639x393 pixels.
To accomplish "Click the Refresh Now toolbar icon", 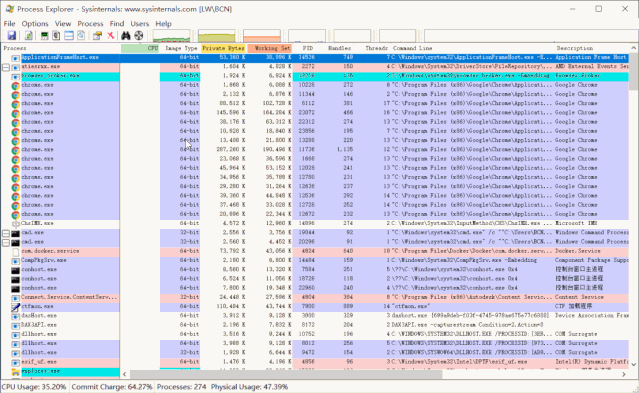I will tap(29, 35).
